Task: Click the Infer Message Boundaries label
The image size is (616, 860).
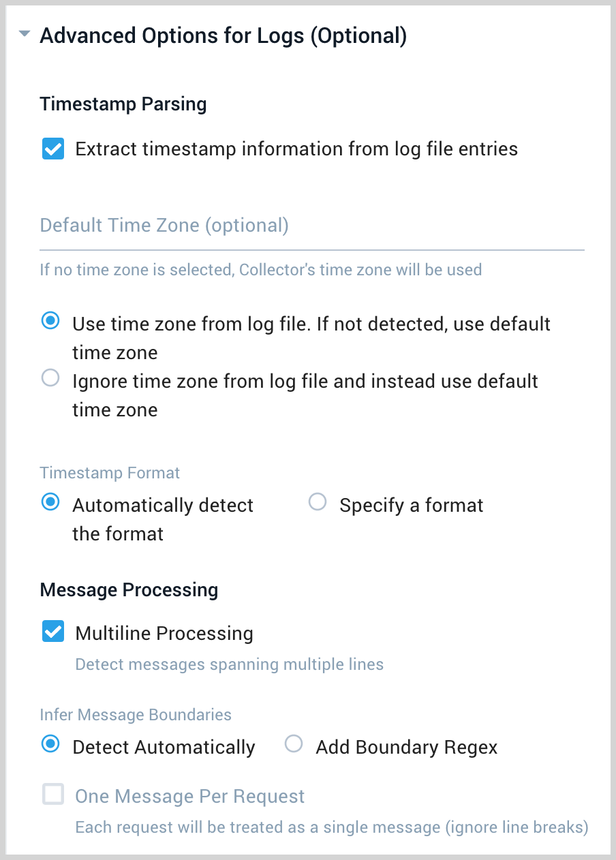Action: coord(135,714)
